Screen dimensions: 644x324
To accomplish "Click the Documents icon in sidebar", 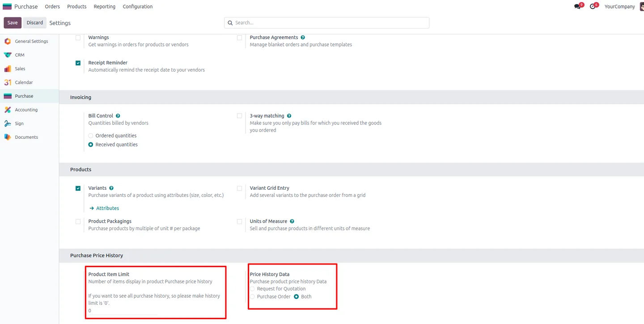I will [x=8, y=137].
